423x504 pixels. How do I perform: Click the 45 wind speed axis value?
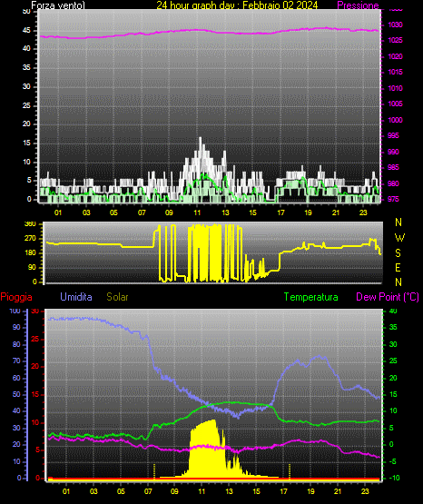[x=26, y=30]
